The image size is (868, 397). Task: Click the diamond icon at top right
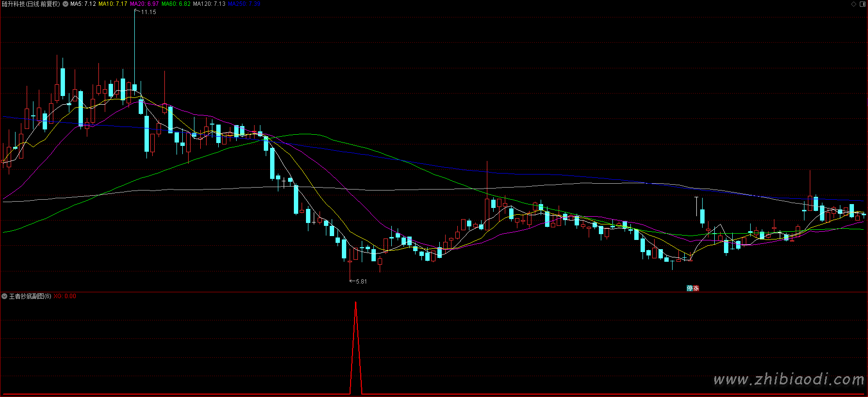tap(853, 4)
